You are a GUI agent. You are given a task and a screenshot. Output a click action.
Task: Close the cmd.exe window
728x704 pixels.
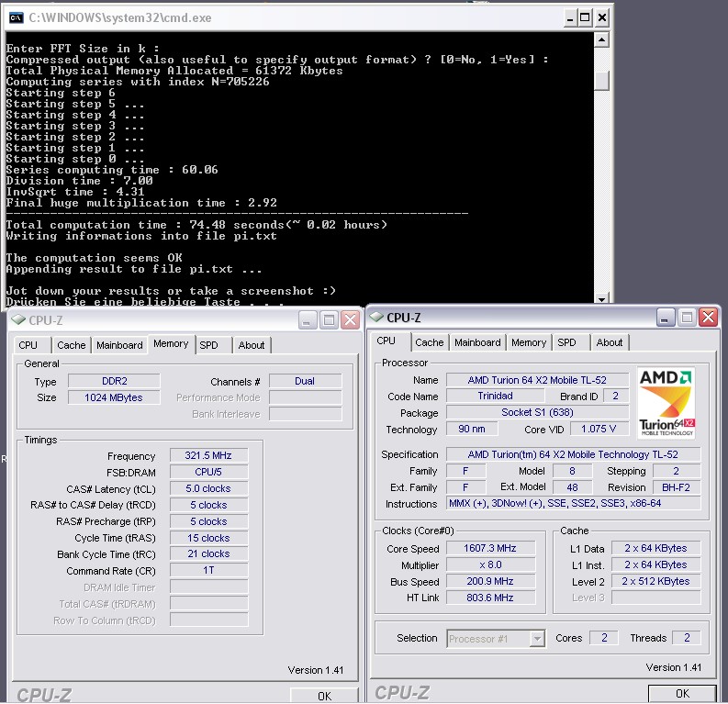click(x=602, y=18)
